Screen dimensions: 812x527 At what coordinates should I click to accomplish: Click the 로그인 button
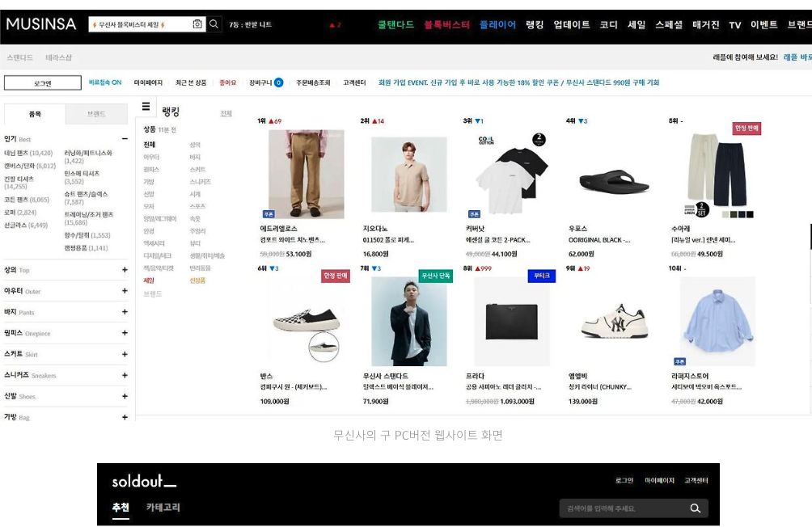[x=43, y=82]
